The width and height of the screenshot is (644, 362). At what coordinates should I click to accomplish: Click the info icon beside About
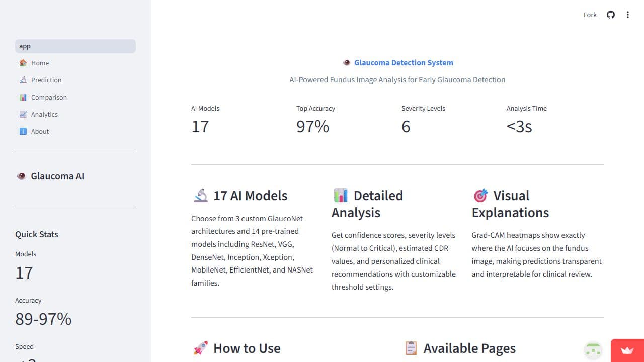click(23, 131)
